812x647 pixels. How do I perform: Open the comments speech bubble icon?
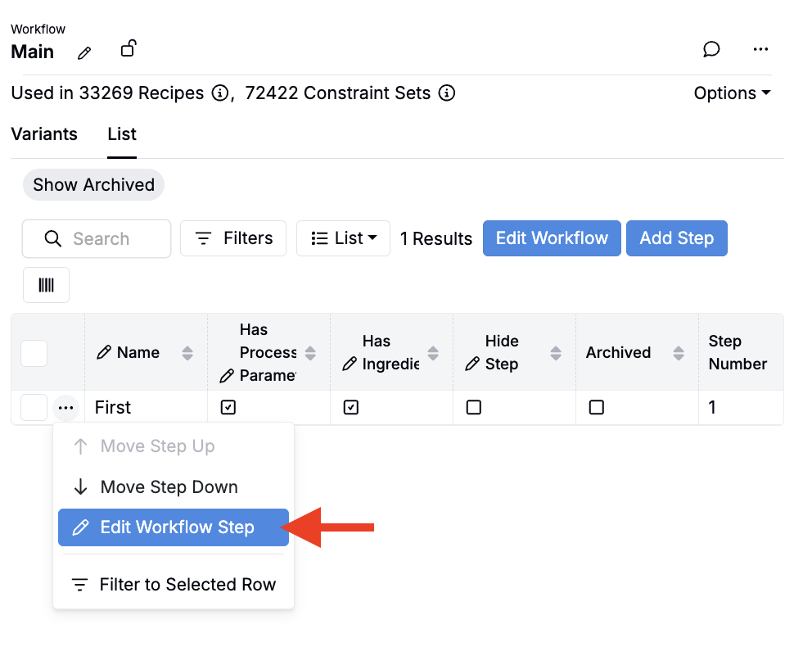(x=711, y=50)
